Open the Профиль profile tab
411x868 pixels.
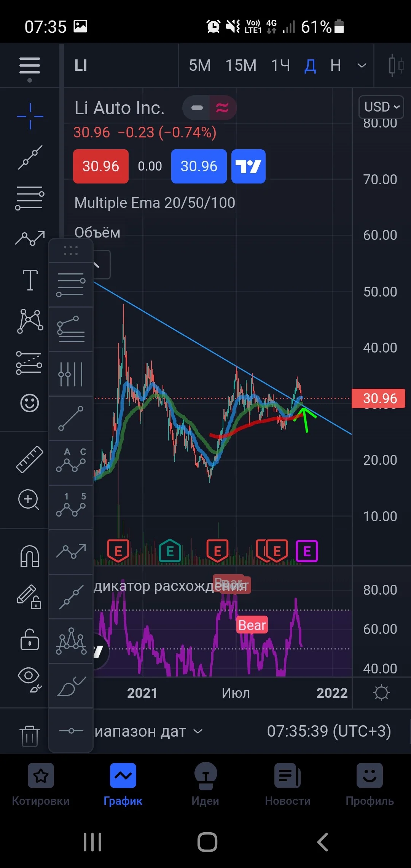point(370,784)
